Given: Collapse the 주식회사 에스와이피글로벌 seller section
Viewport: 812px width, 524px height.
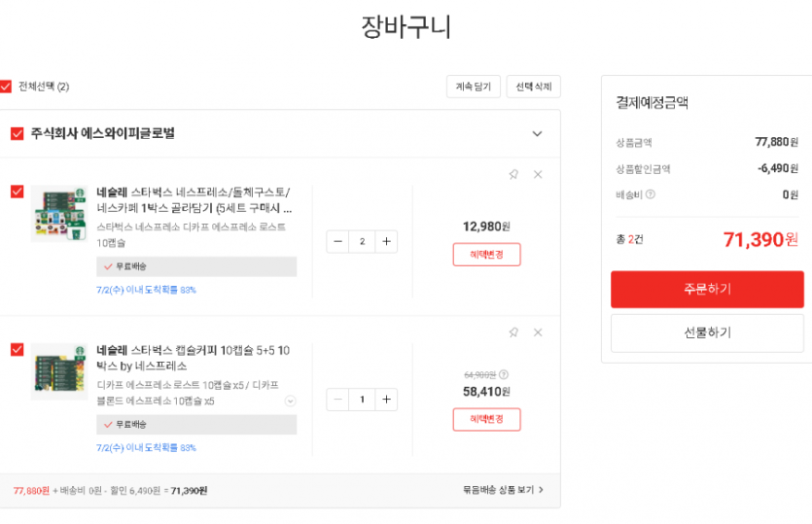Looking at the screenshot, I should pyautogui.click(x=537, y=134).
